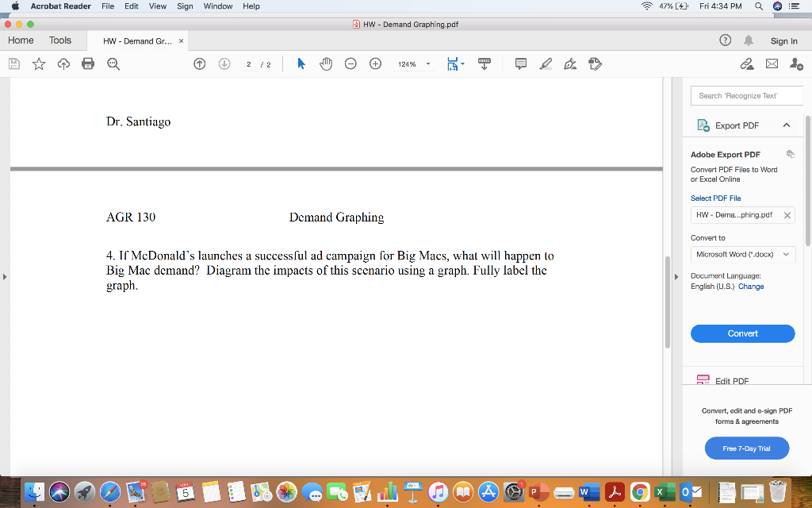Start the Free 7-Day Trial

[x=746, y=448]
